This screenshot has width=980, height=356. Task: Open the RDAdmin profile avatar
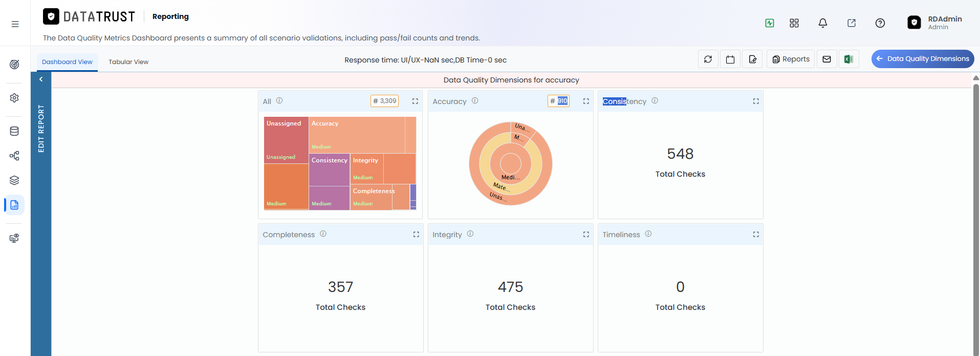click(914, 23)
